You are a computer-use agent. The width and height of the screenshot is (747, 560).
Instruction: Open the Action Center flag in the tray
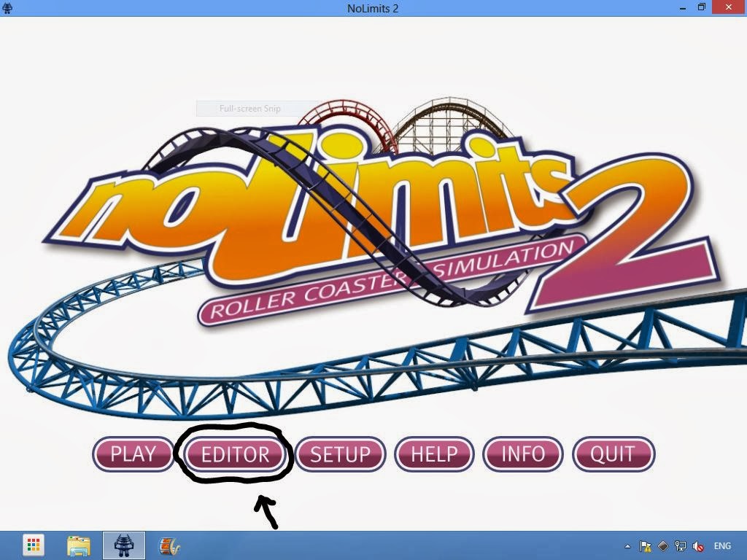[x=645, y=545]
